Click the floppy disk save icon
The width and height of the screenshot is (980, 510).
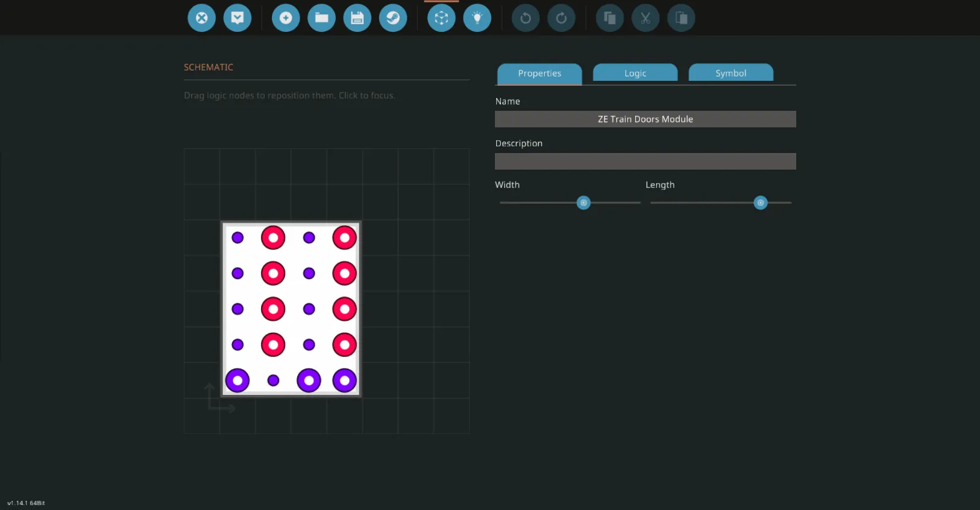tap(357, 18)
